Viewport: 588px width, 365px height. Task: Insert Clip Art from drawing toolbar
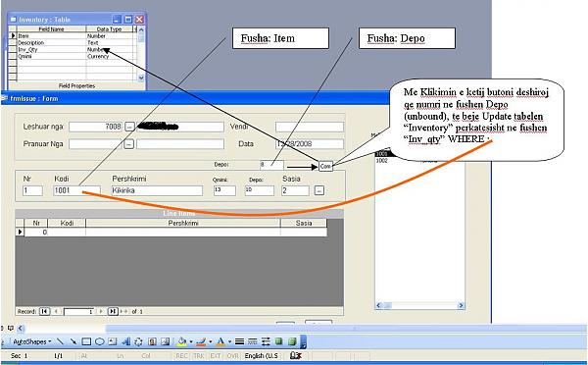click(x=152, y=341)
